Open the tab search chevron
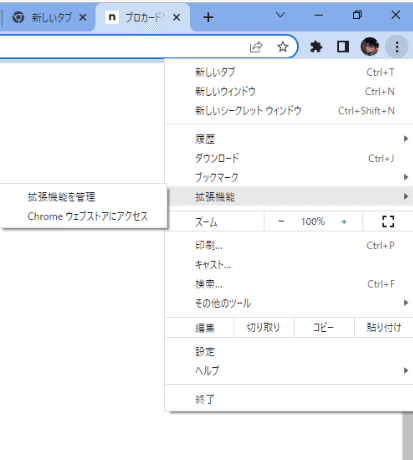The width and height of the screenshot is (413, 460). (x=281, y=15)
